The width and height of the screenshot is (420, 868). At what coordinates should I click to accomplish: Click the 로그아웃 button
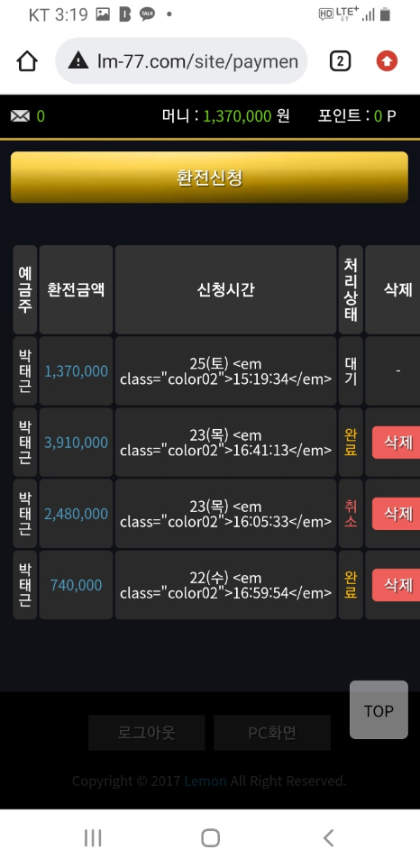click(x=147, y=733)
